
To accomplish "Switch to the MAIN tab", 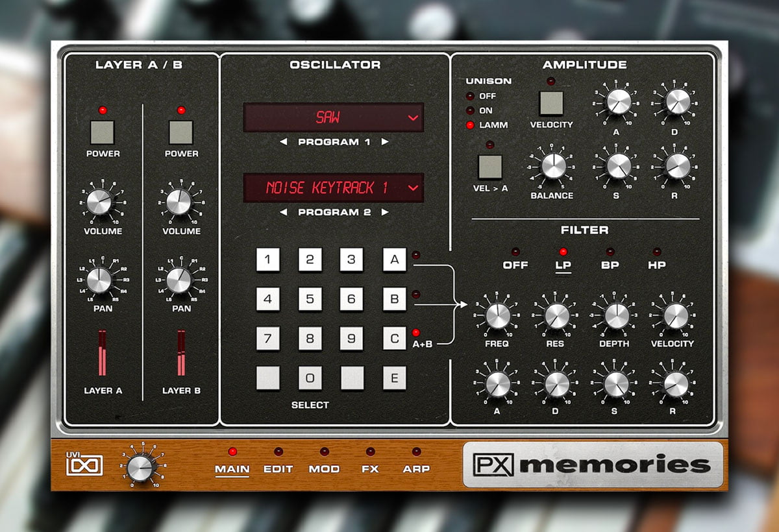I will [232, 468].
